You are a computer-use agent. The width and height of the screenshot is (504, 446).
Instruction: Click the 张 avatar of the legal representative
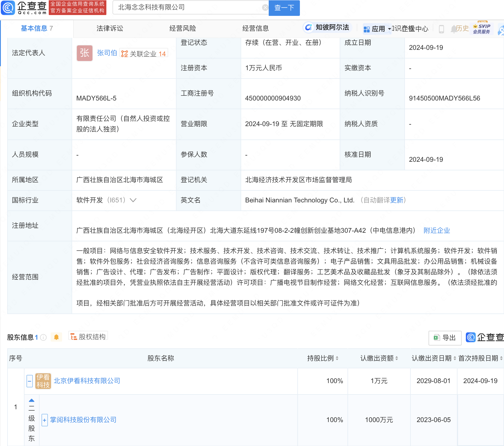point(84,53)
